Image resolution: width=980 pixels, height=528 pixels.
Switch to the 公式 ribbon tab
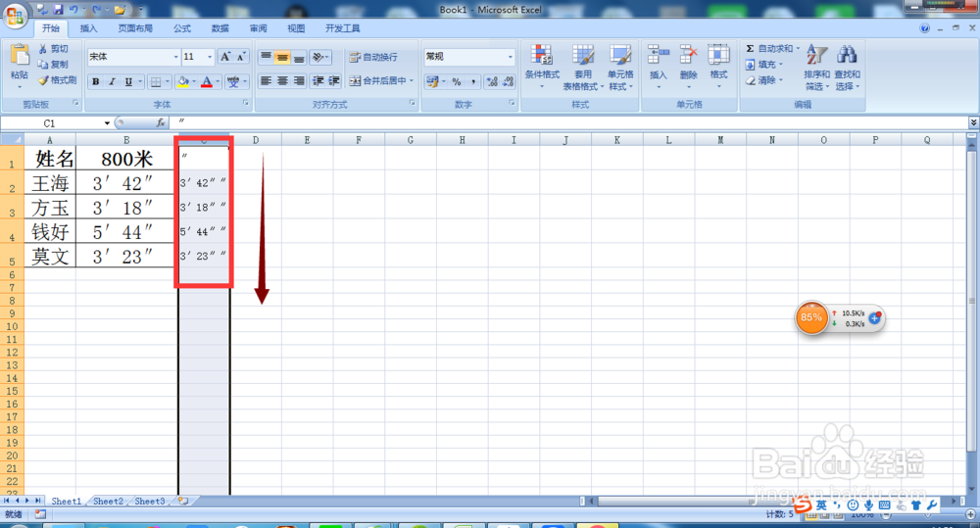[182, 28]
